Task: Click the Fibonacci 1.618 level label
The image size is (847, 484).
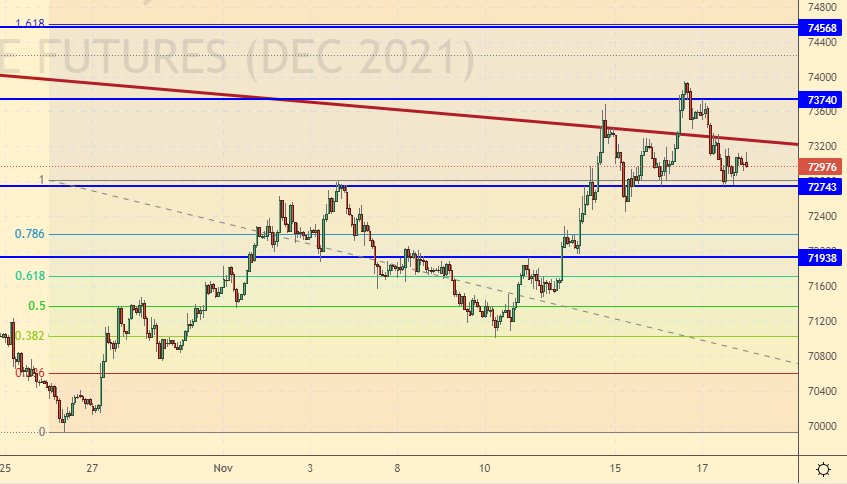Action: (30, 23)
